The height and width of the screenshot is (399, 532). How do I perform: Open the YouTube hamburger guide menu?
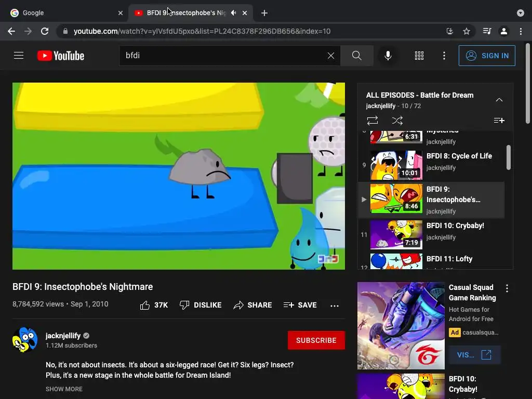[x=19, y=56]
